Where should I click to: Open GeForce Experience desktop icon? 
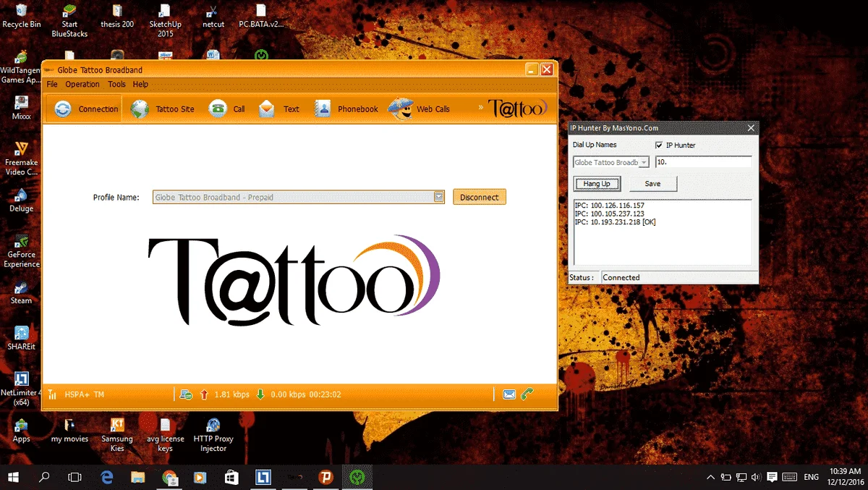pyautogui.click(x=22, y=250)
